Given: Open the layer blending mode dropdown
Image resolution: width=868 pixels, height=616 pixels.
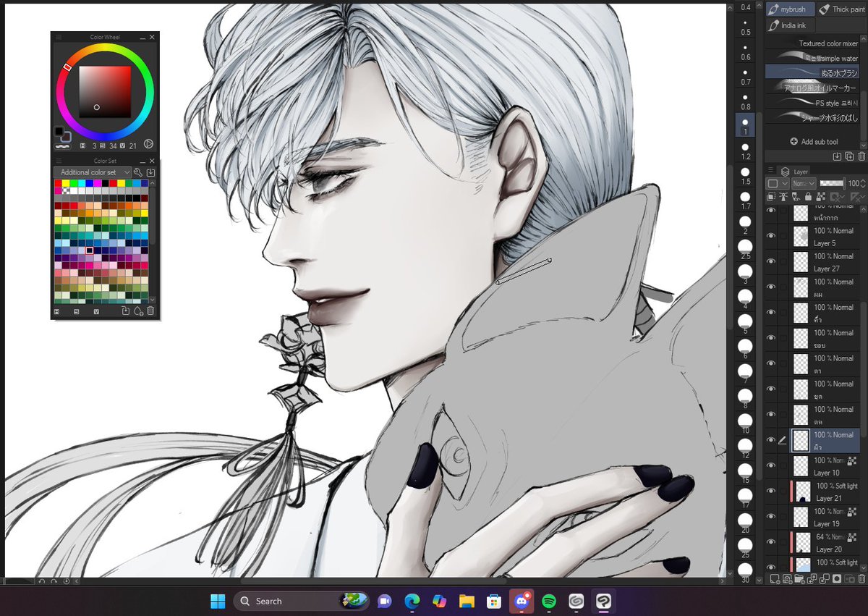Looking at the screenshot, I should pos(804,184).
